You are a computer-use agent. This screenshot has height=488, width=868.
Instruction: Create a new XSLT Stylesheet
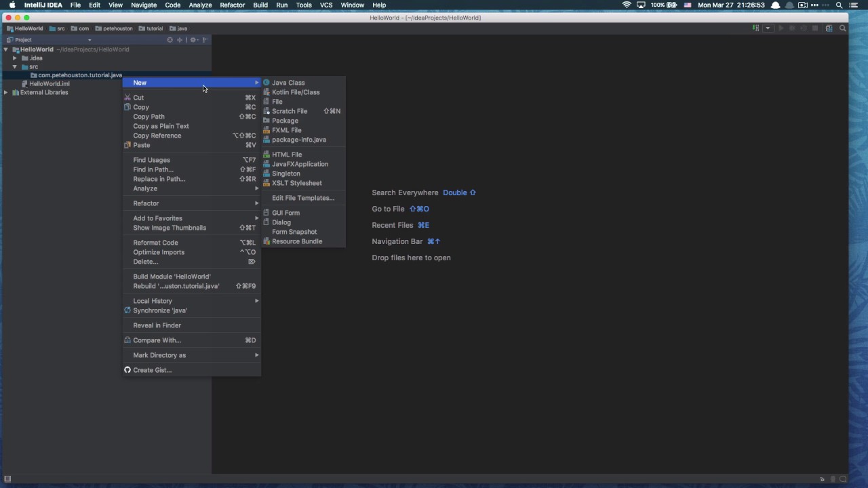coord(303,183)
